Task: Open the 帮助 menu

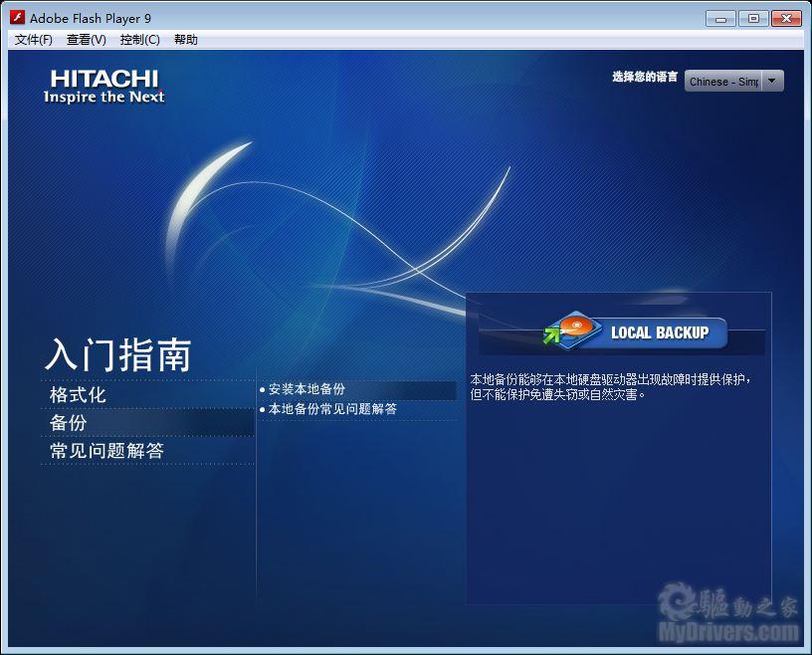Action: (x=186, y=40)
